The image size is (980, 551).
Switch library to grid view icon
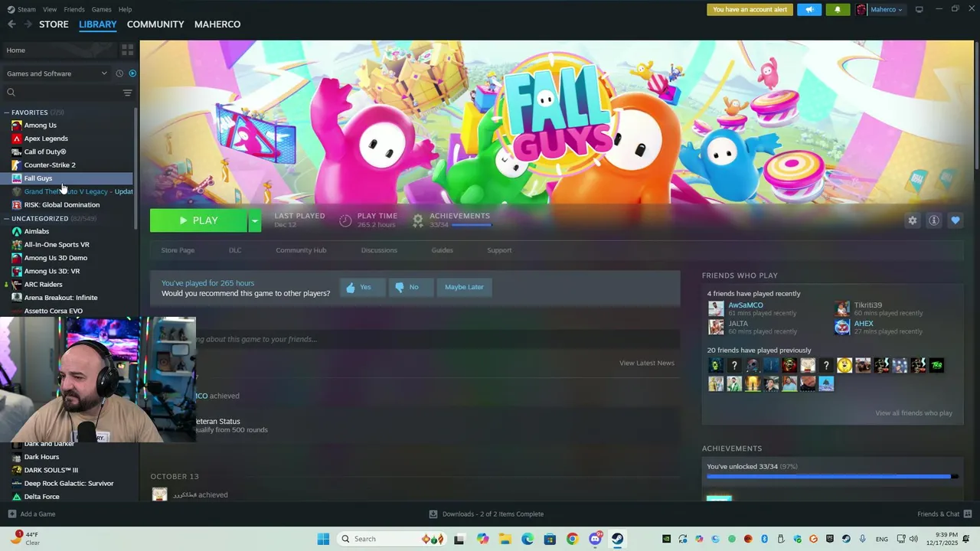pos(127,50)
